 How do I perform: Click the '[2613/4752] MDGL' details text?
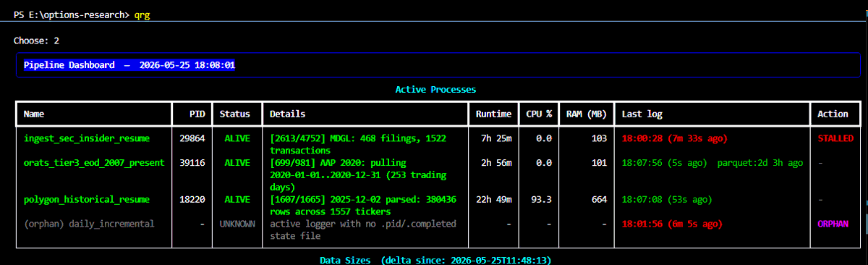pyautogui.click(x=358, y=144)
